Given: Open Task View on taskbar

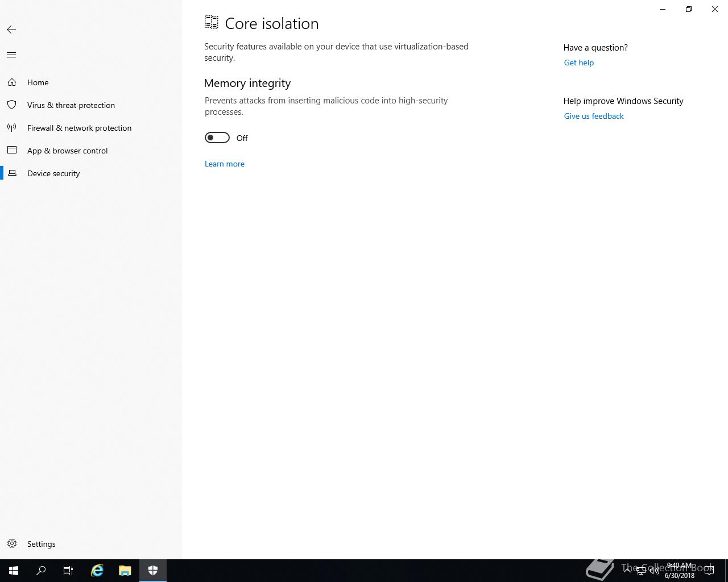Looking at the screenshot, I should pyautogui.click(x=68, y=571).
